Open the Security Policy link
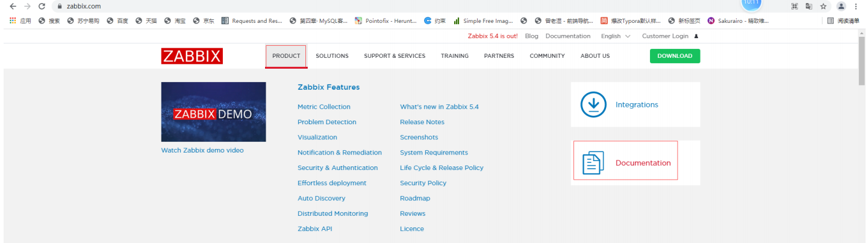868x243 pixels. 423,183
